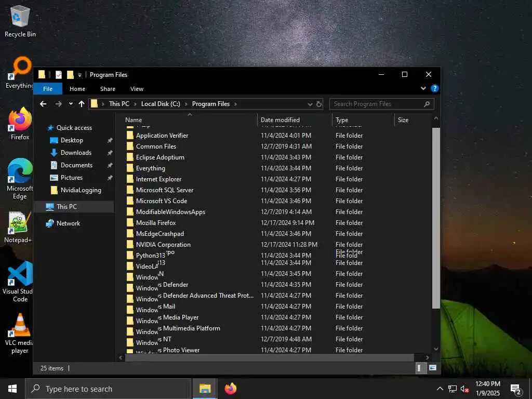The image size is (532, 399).
Task: Open the notification center icon
Action: coord(515,389)
